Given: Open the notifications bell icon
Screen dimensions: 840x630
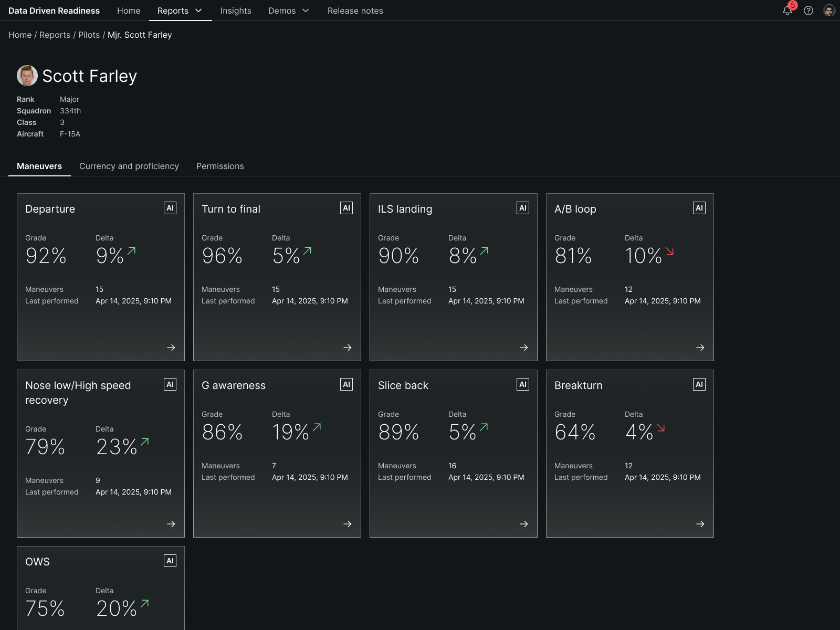Looking at the screenshot, I should click(787, 11).
